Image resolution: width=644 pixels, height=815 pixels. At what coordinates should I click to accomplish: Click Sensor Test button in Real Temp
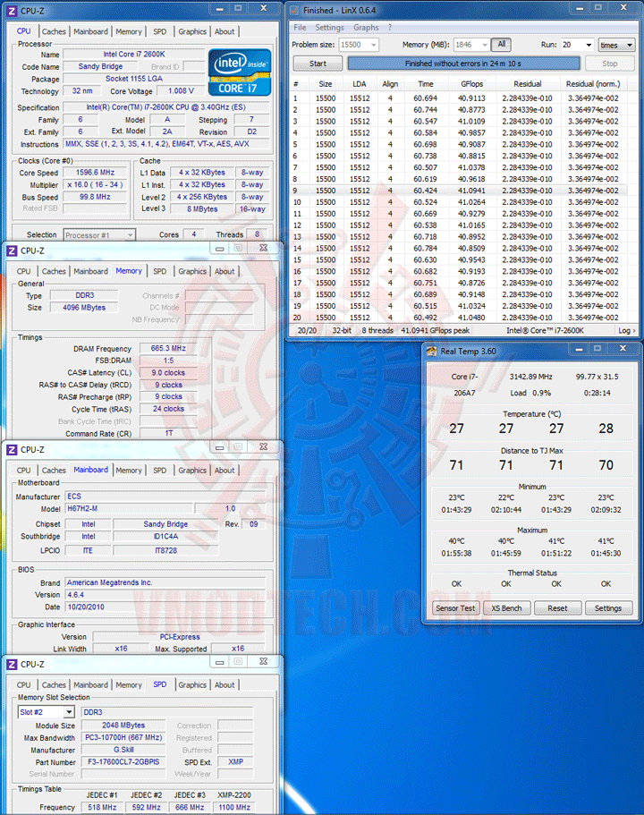point(455,608)
